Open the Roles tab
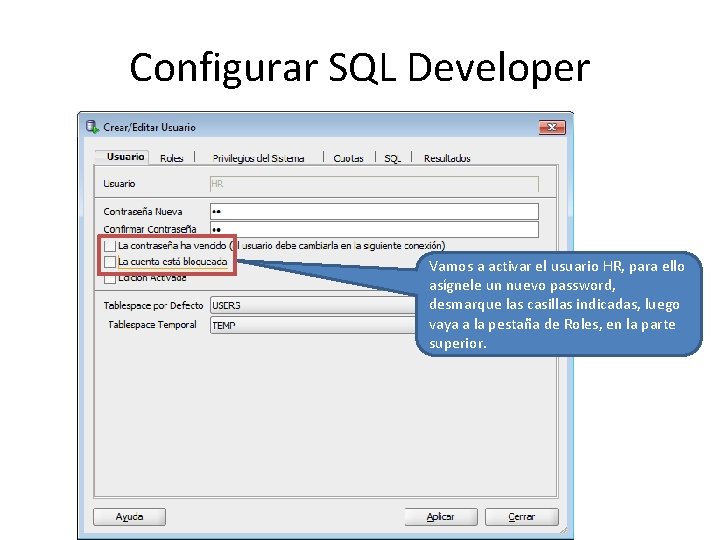This screenshot has width=720, height=540. click(x=171, y=158)
